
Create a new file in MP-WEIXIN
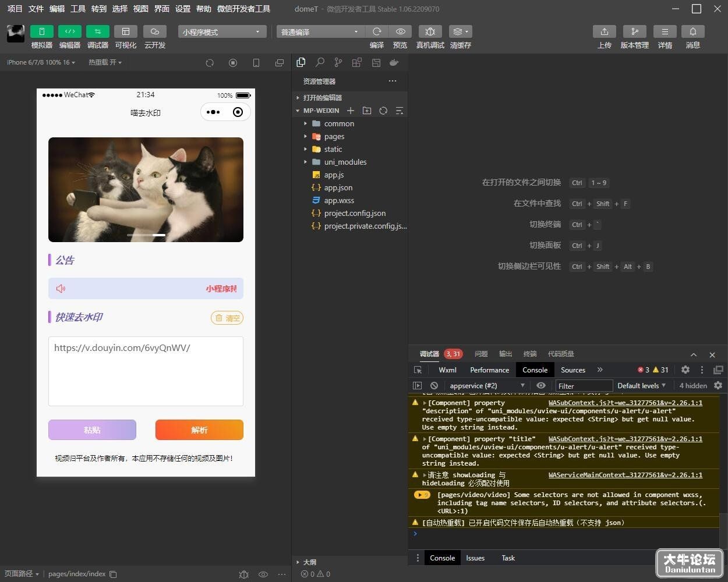coord(351,111)
